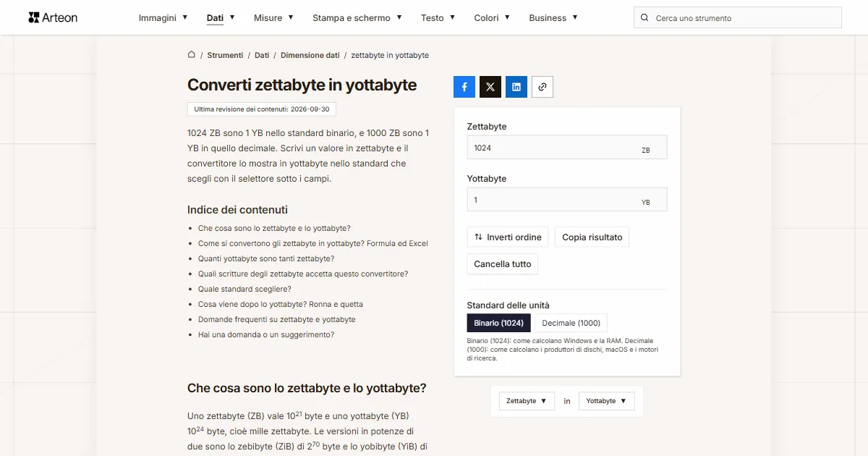Jump to Che cosa sono lo zettabyte section
Viewport: 868px width, 456px height.
click(x=274, y=228)
